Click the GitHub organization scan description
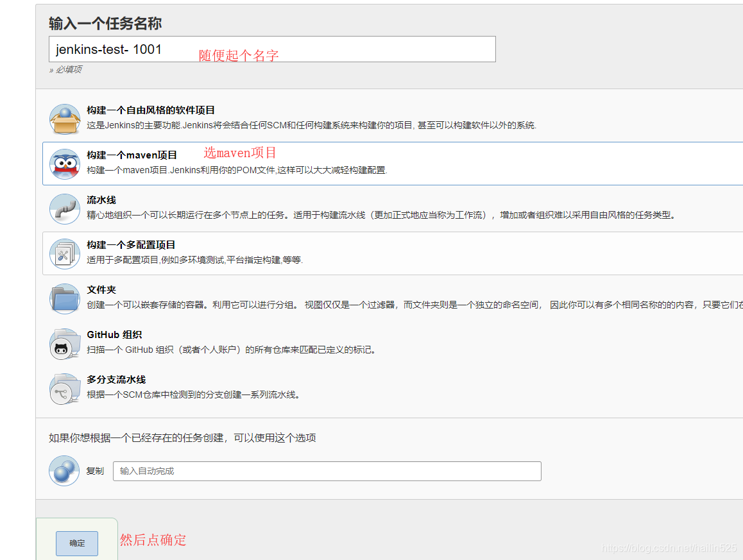 pos(231,350)
